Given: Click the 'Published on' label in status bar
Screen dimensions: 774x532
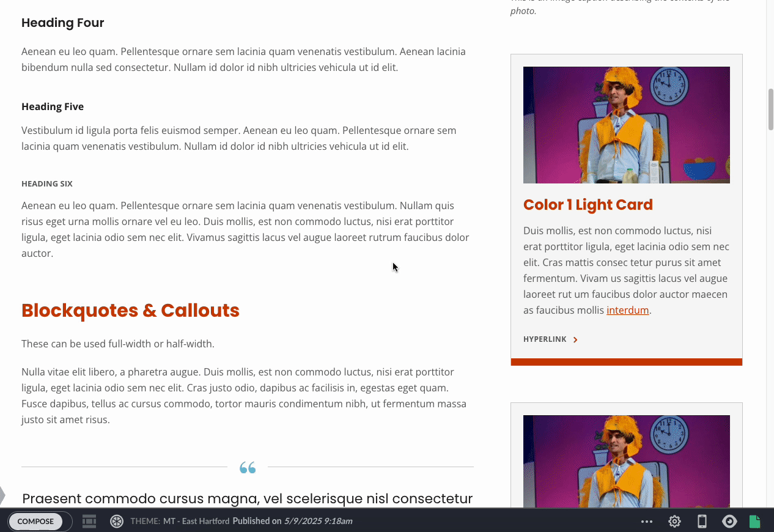Looking at the screenshot, I should click(257, 521).
